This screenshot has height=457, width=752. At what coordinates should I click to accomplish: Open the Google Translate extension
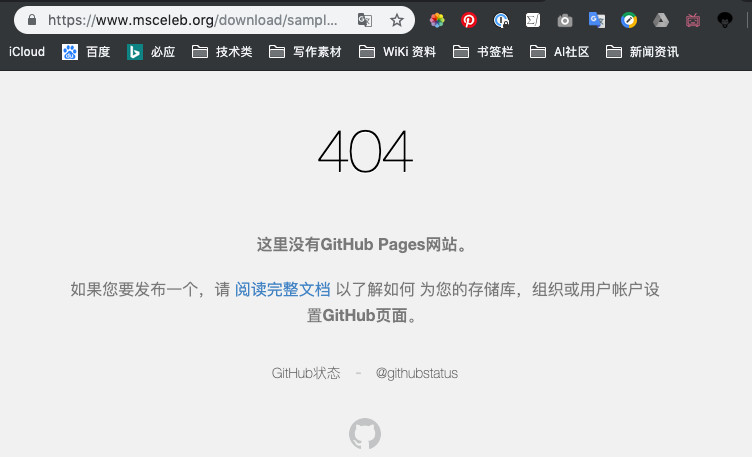(597, 20)
